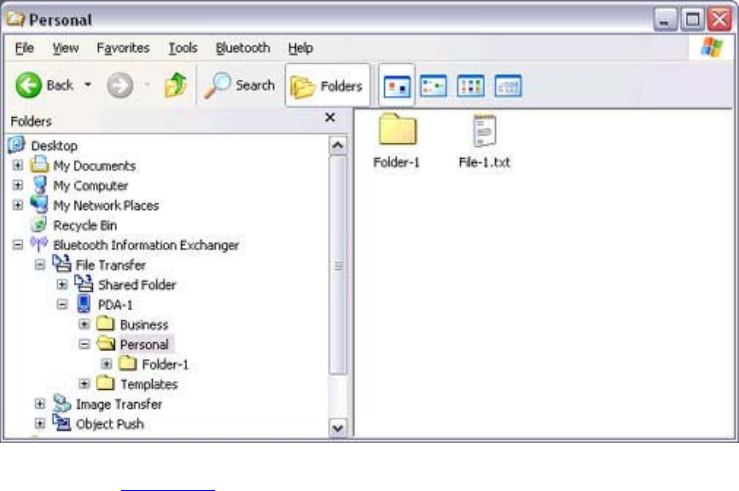This screenshot has width=739, height=491.
Task: Click the Object Push icon
Action: [x=62, y=423]
